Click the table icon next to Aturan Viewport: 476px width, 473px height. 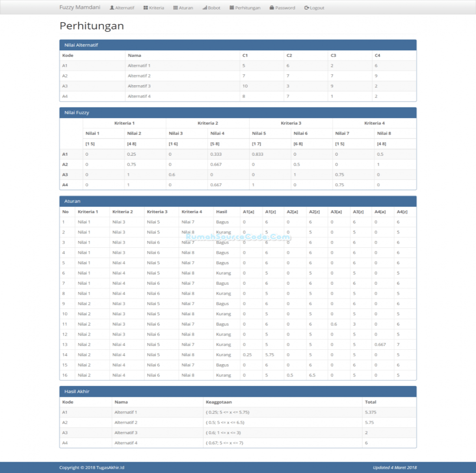point(175,8)
